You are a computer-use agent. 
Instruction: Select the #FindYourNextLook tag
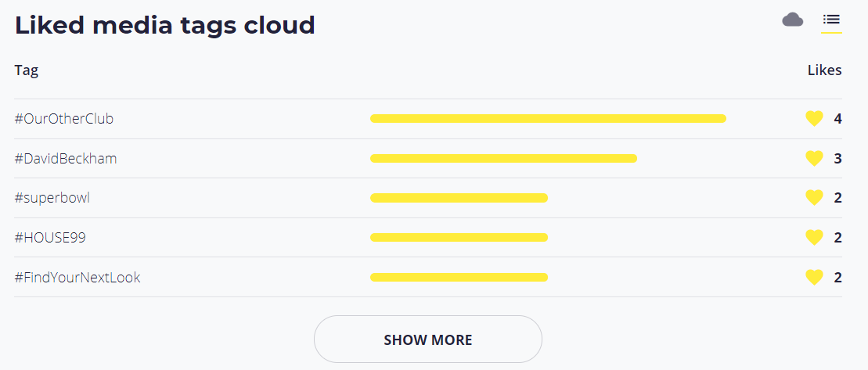click(x=77, y=277)
